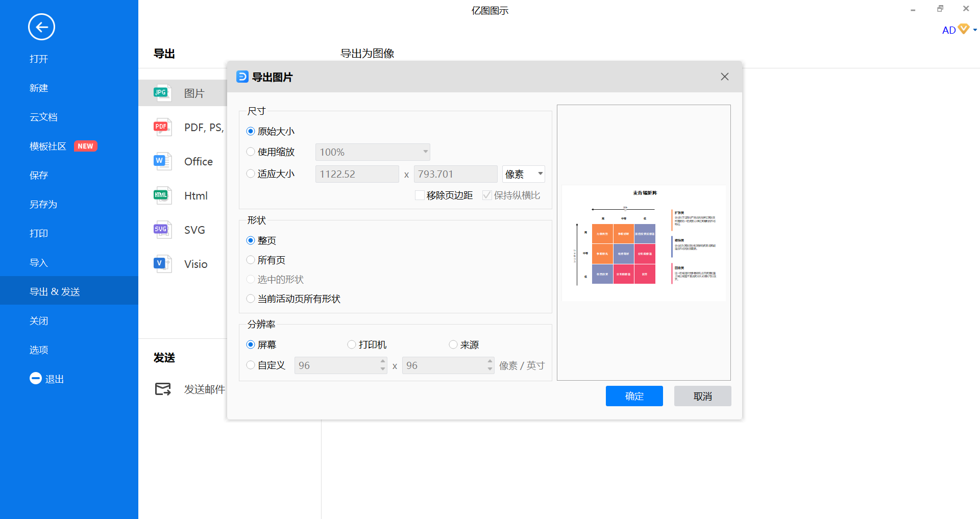Open 打开 in sidebar menu
The image size is (980, 519).
click(39, 59)
